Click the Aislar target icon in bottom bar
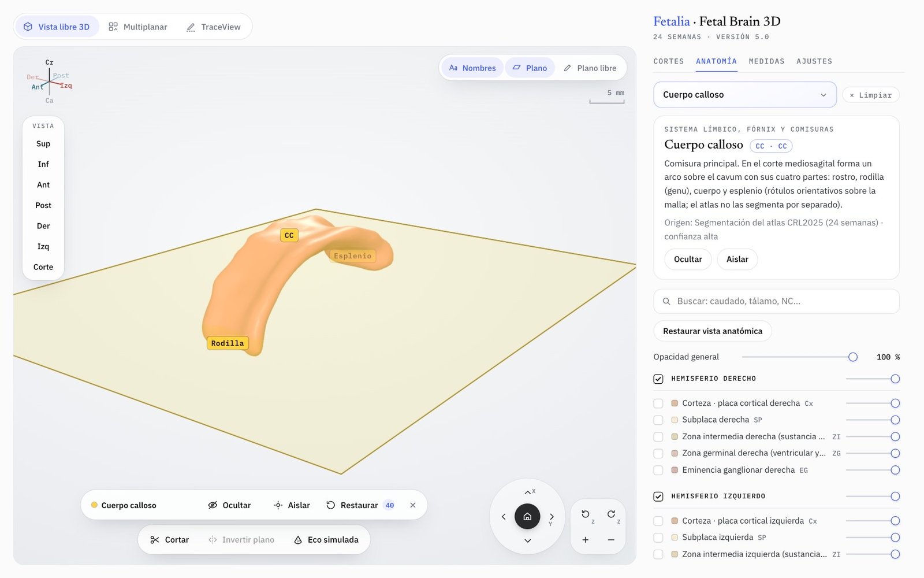Screen dimensions: 924x578 click(278, 505)
